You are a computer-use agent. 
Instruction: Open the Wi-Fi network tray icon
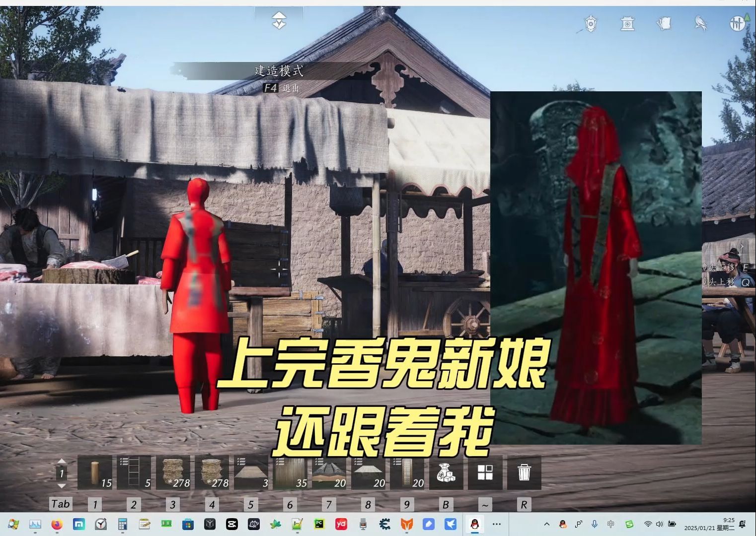click(648, 524)
